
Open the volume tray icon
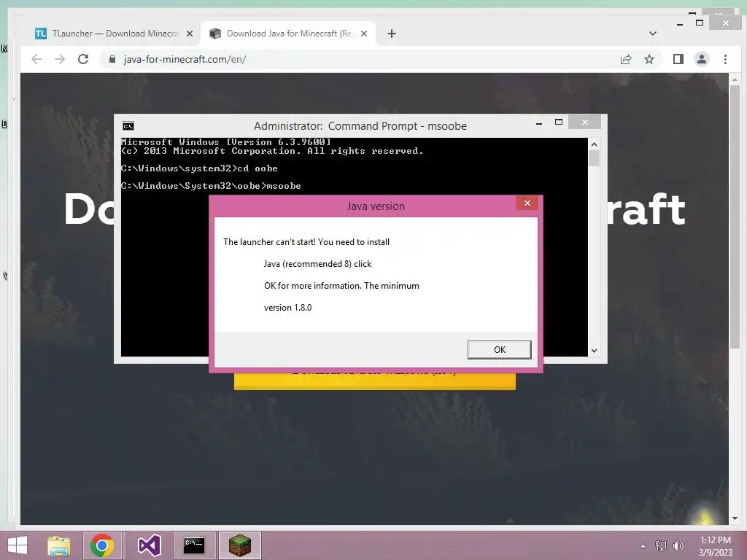(678, 545)
